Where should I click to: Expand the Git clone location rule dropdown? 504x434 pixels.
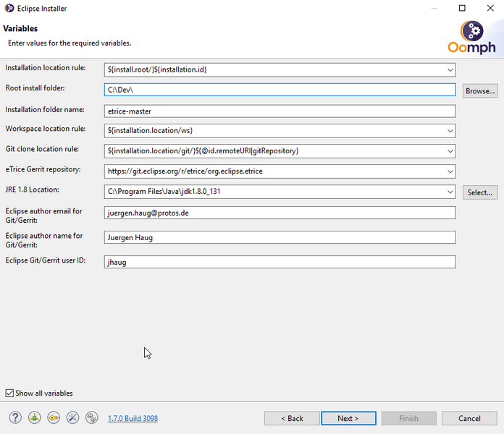[x=450, y=151]
